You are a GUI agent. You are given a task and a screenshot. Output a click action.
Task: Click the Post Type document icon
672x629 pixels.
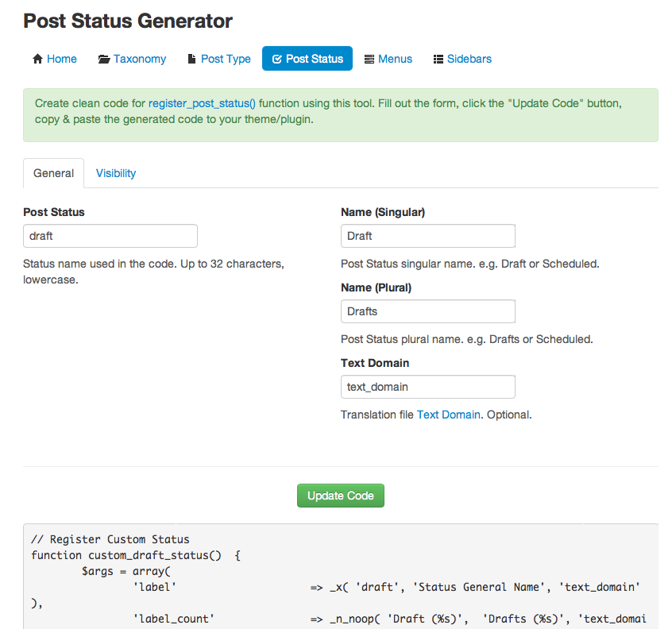(x=191, y=59)
